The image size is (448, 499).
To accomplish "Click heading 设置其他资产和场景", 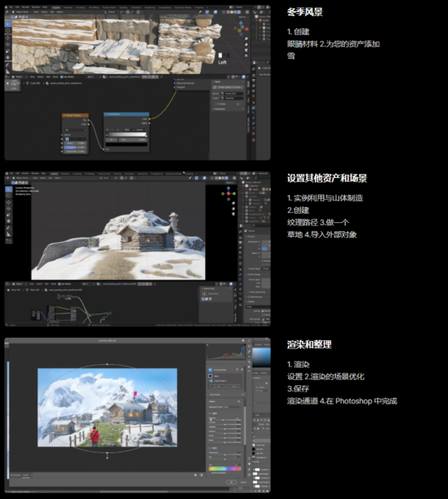I will click(327, 178).
